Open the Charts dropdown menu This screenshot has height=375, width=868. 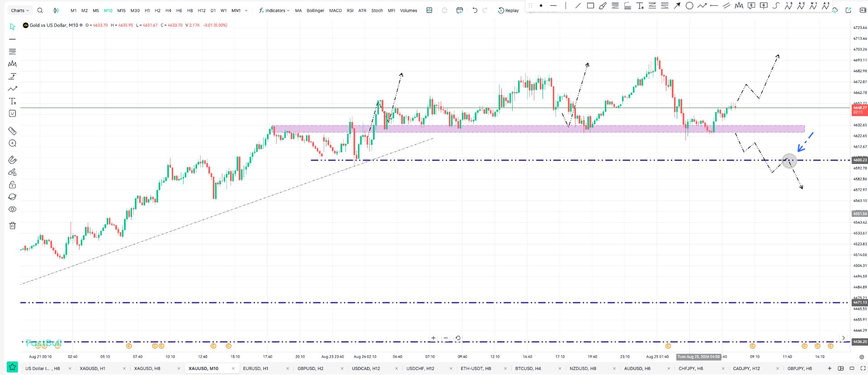(20, 10)
